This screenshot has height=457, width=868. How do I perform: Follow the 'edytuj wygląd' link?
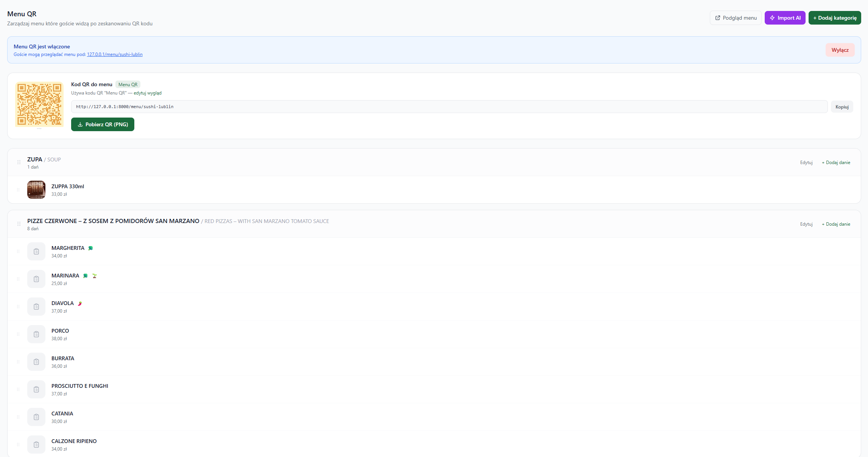click(x=148, y=93)
